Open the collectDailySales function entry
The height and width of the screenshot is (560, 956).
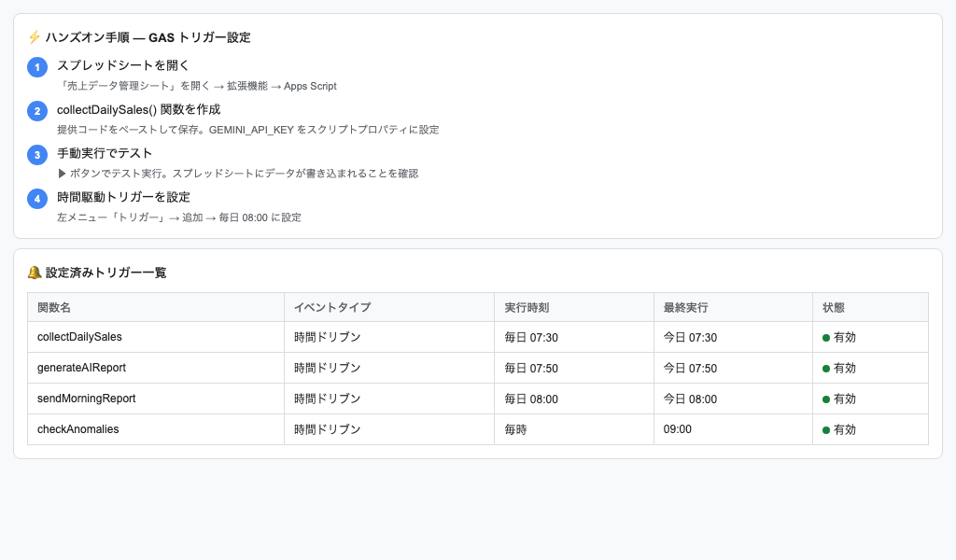click(x=79, y=337)
